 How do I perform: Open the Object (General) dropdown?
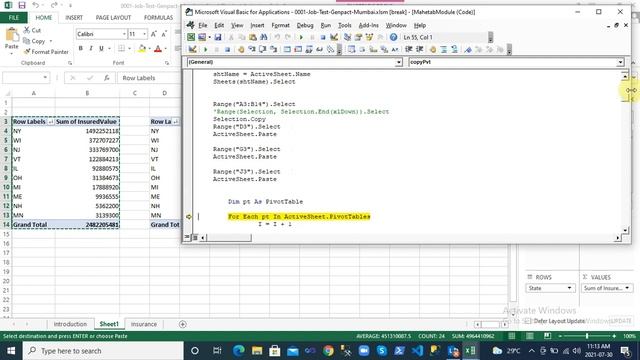(x=398, y=62)
